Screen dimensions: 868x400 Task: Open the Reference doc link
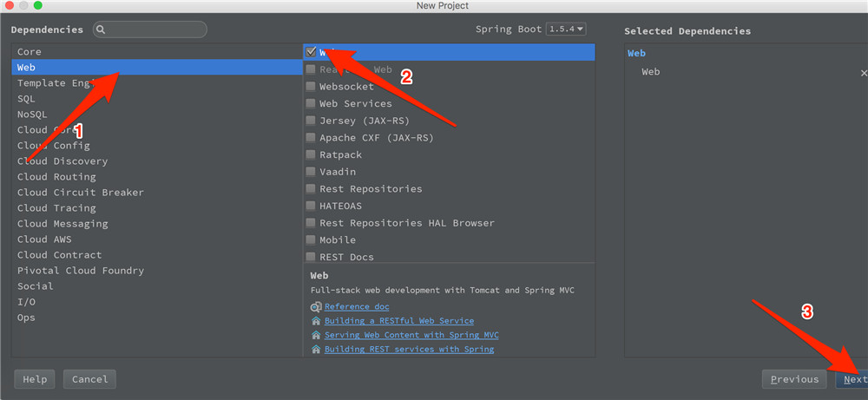coord(357,306)
